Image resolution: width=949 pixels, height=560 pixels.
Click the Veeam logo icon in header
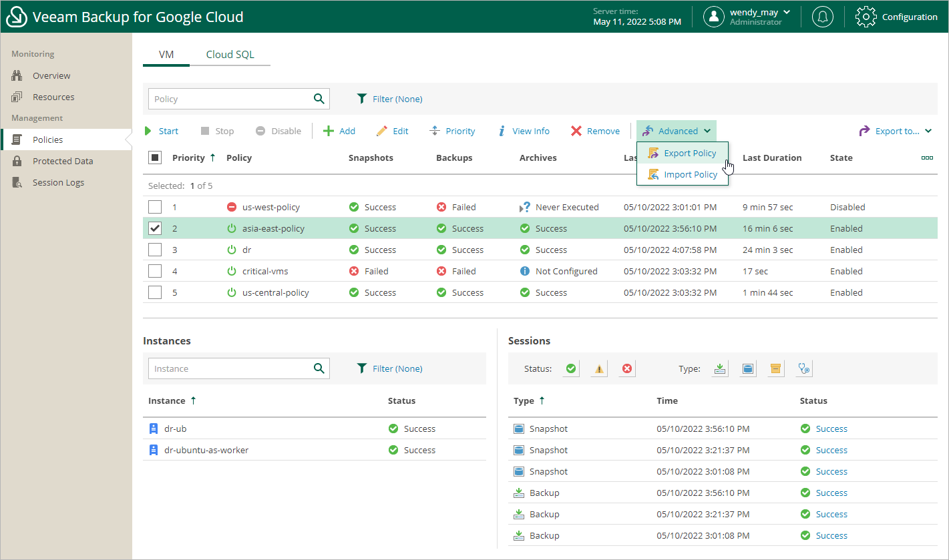pyautogui.click(x=17, y=17)
